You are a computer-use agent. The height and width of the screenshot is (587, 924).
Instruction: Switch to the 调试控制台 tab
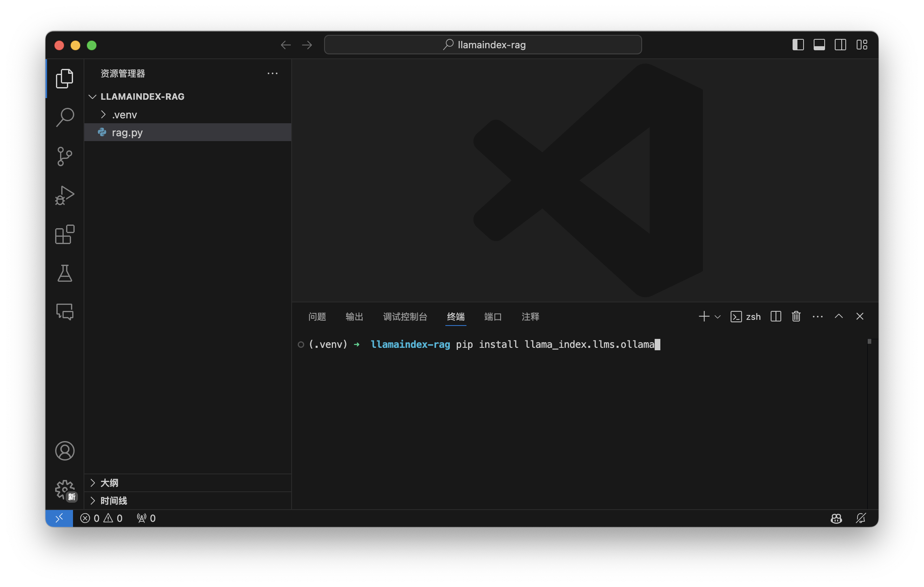click(x=405, y=317)
